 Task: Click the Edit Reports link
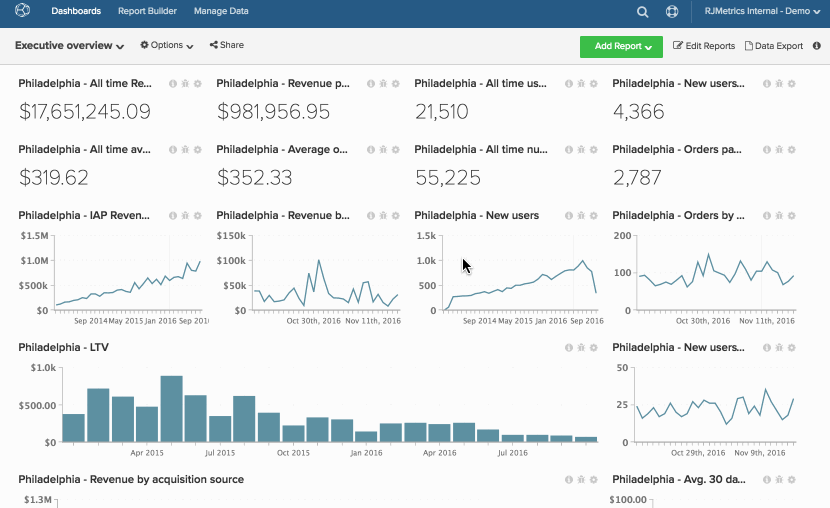(x=705, y=46)
